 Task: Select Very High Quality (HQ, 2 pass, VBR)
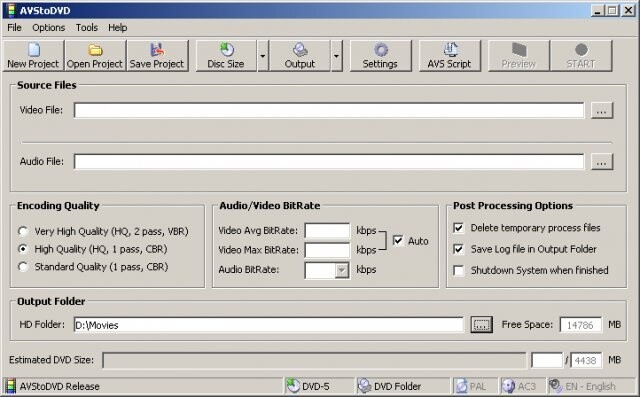(23, 231)
